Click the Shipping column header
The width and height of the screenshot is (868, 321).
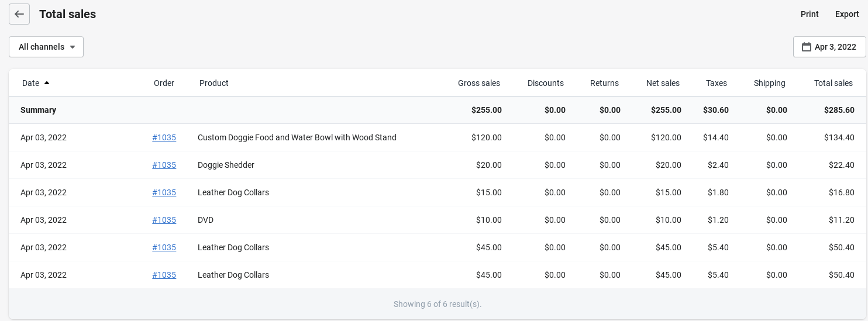click(x=769, y=83)
